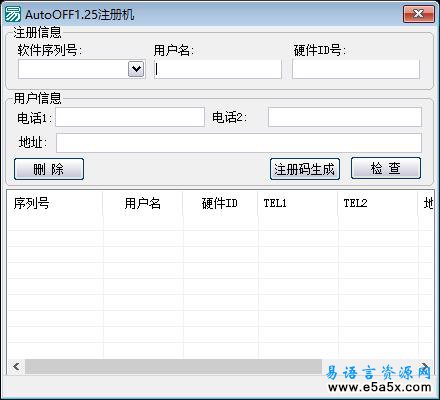The image size is (440, 400).
Task: Close the AutoOFF1.25注册机 window
Action: click(419, 14)
